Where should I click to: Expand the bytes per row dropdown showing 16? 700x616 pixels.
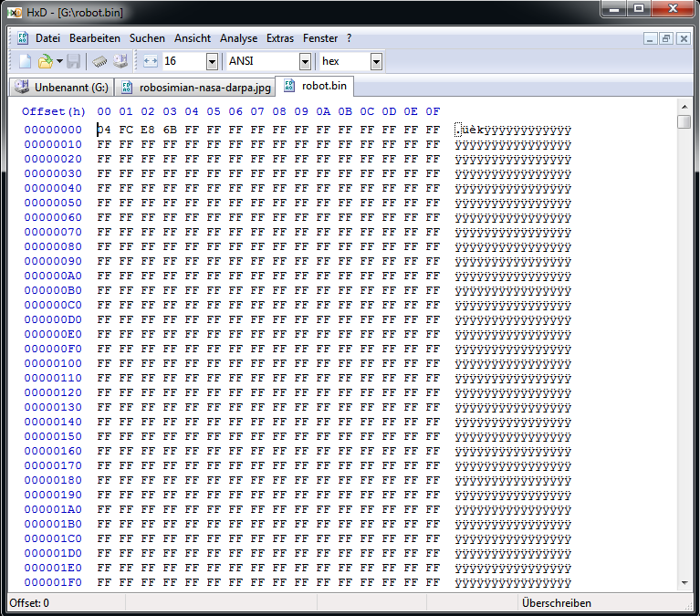point(212,62)
